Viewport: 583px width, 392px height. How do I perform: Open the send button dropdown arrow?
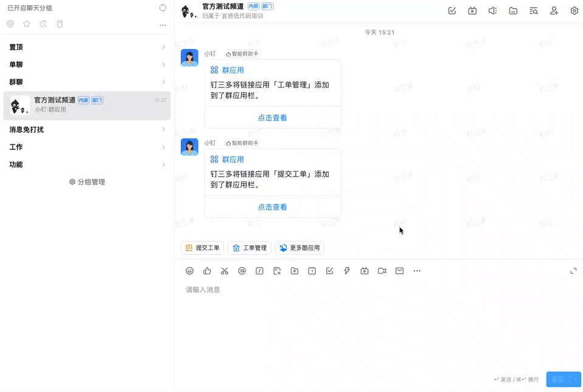576,379
